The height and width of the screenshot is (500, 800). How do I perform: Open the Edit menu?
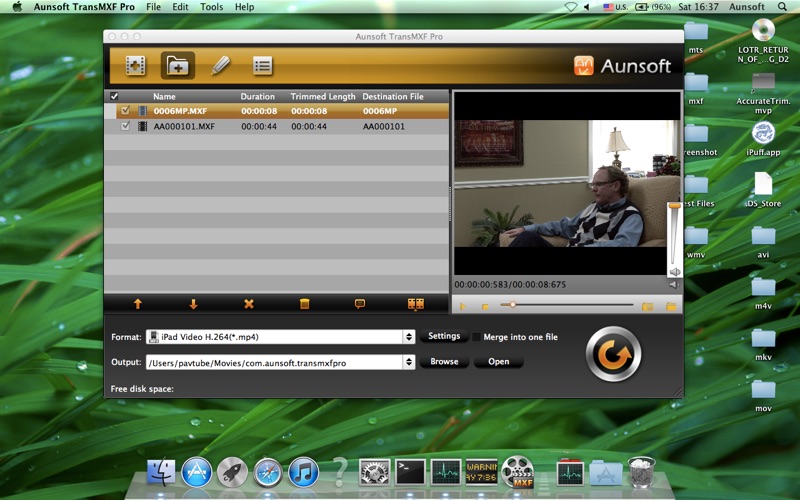[180, 7]
